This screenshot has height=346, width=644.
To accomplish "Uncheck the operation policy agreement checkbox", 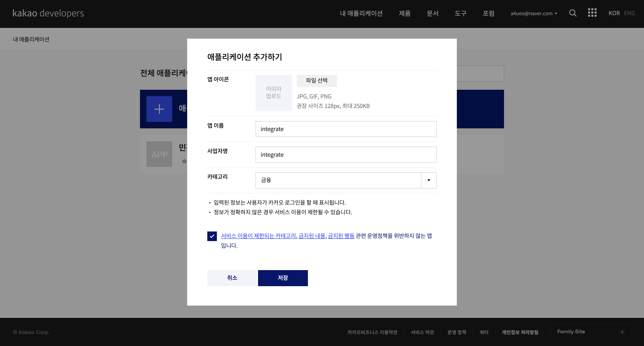I will 212,236.
